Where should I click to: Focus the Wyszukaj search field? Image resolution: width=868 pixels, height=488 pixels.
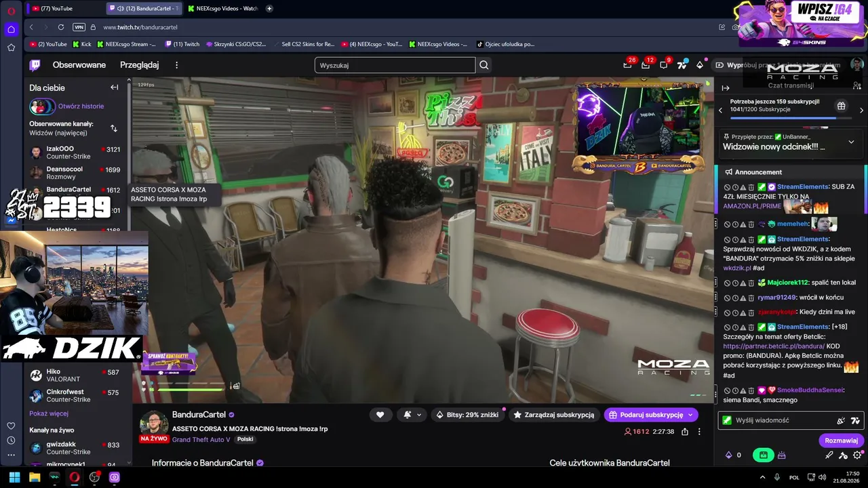(x=395, y=65)
